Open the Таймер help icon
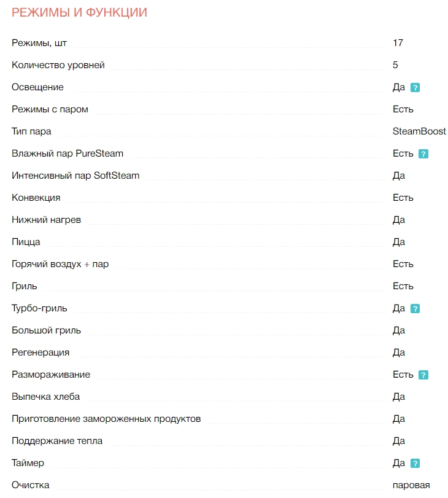 (x=415, y=464)
